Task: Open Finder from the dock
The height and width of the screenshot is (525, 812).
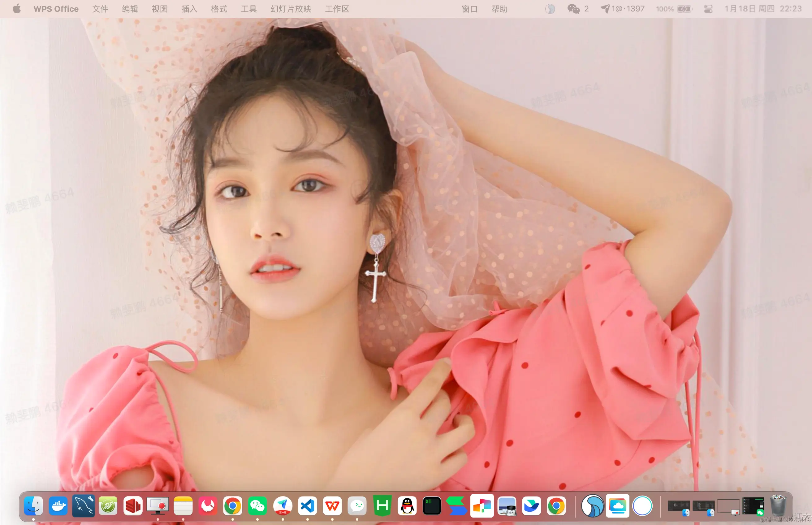Action: (33, 506)
